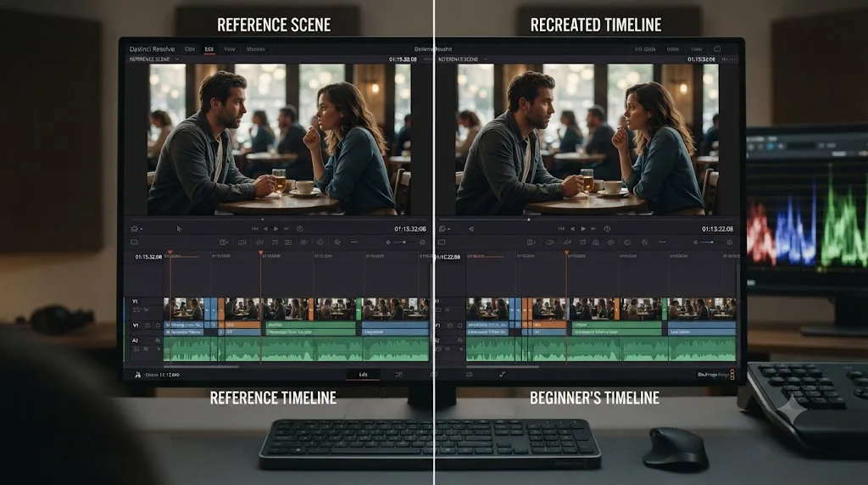Click the wrench tool icon in right bottom bar

502,375
